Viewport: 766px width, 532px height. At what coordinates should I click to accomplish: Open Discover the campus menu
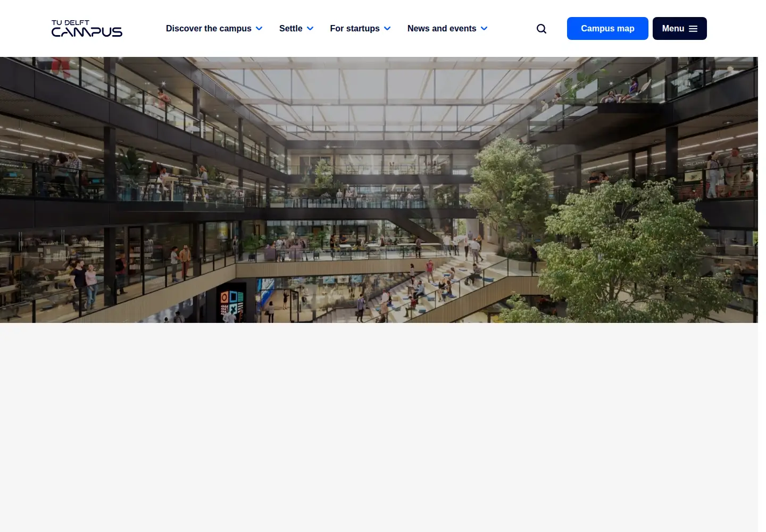point(209,28)
